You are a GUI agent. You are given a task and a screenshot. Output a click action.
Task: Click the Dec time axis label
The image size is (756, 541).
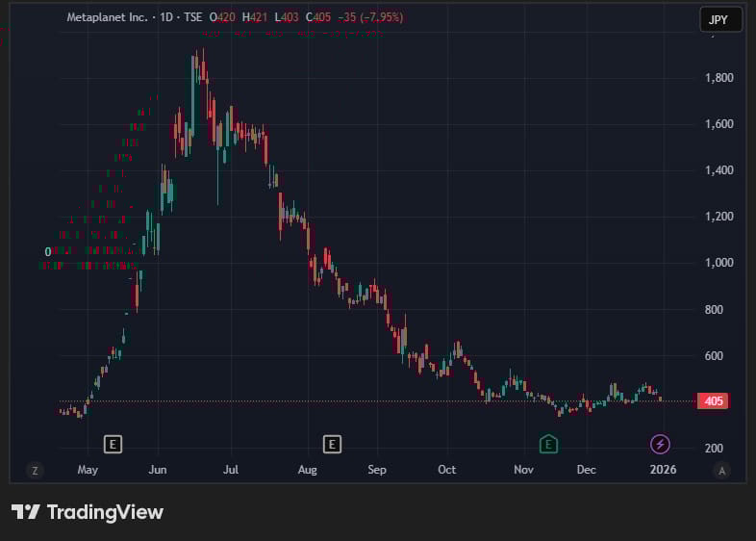point(587,470)
